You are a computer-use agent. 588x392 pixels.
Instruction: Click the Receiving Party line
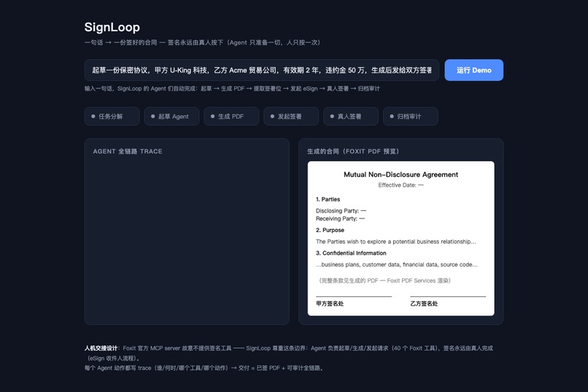(x=340, y=219)
